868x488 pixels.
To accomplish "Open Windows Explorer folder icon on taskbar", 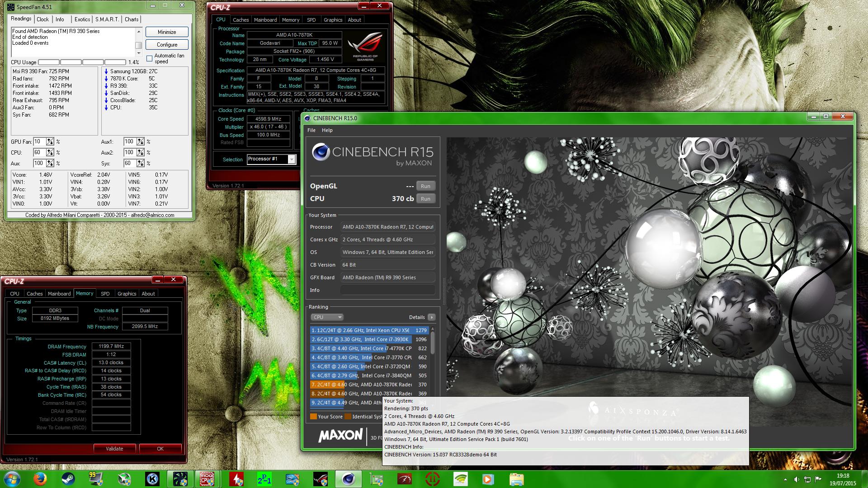I will 516,479.
